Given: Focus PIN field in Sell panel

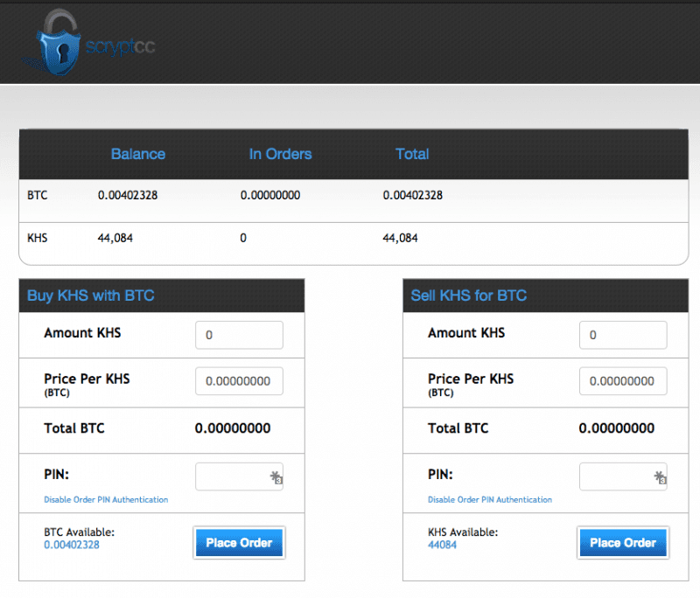Looking at the screenshot, I should tap(623, 476).
